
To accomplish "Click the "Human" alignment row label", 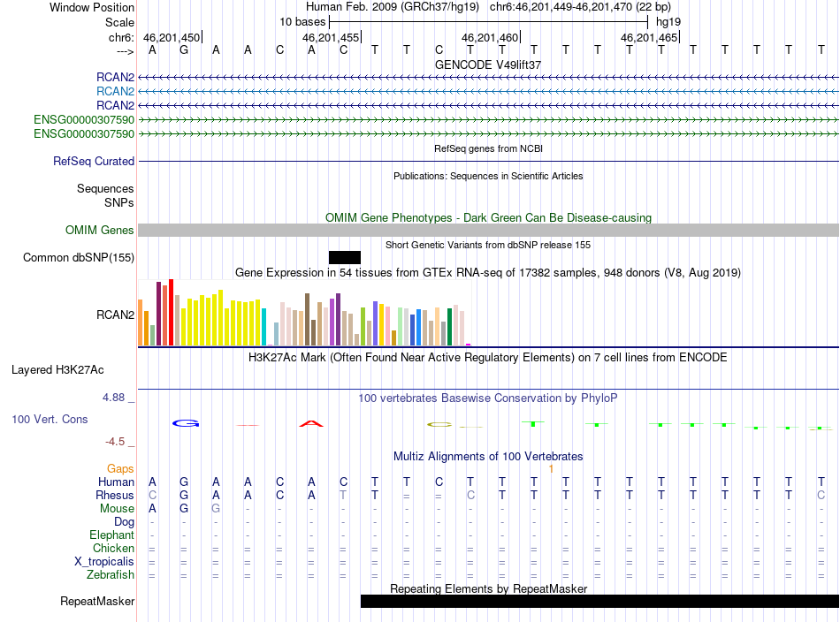I will (x=116, y=482).
